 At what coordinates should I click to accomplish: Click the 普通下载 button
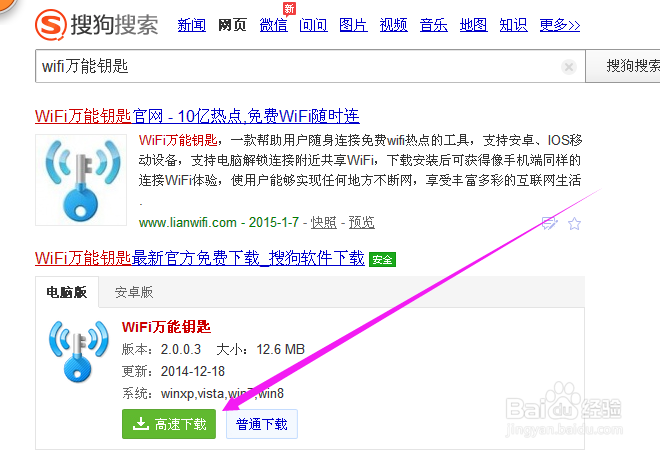(262, 424)
